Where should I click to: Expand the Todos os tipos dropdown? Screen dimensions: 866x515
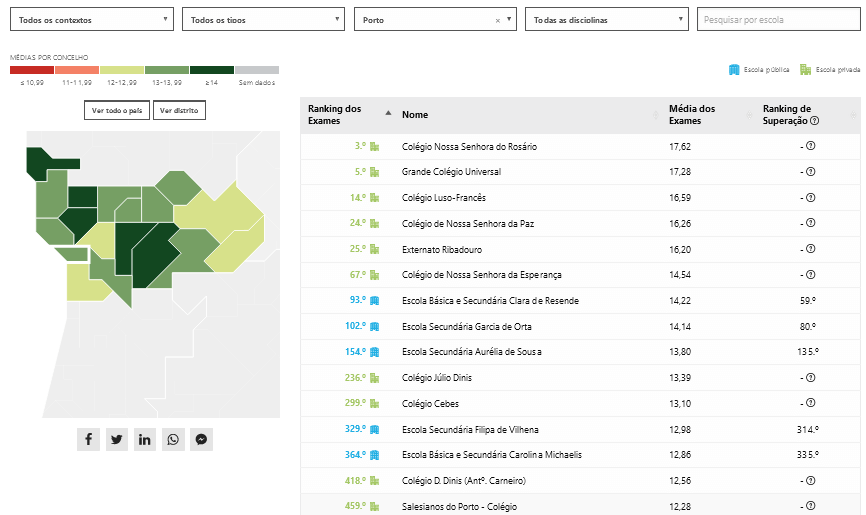click(x=264, y=19)
